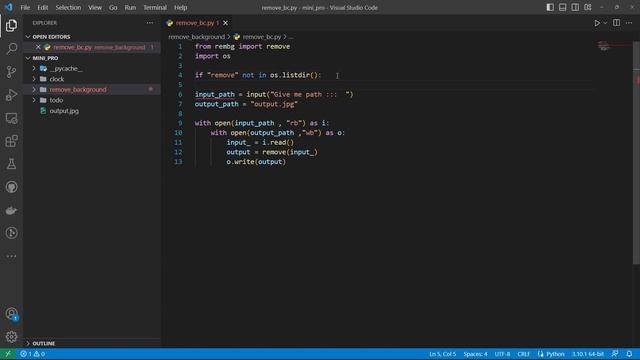
Task: Click the editor vertical scrollbar
Action: 636,153
